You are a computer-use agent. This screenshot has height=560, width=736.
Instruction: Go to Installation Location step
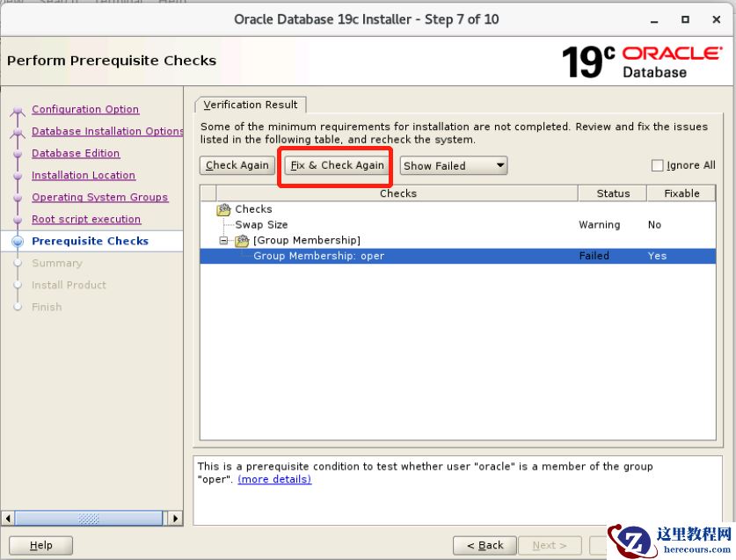tap(84, 175)
